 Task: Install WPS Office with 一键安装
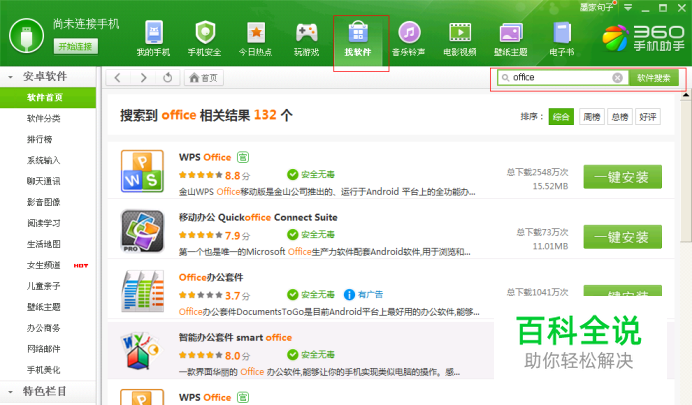click(622, 177)
